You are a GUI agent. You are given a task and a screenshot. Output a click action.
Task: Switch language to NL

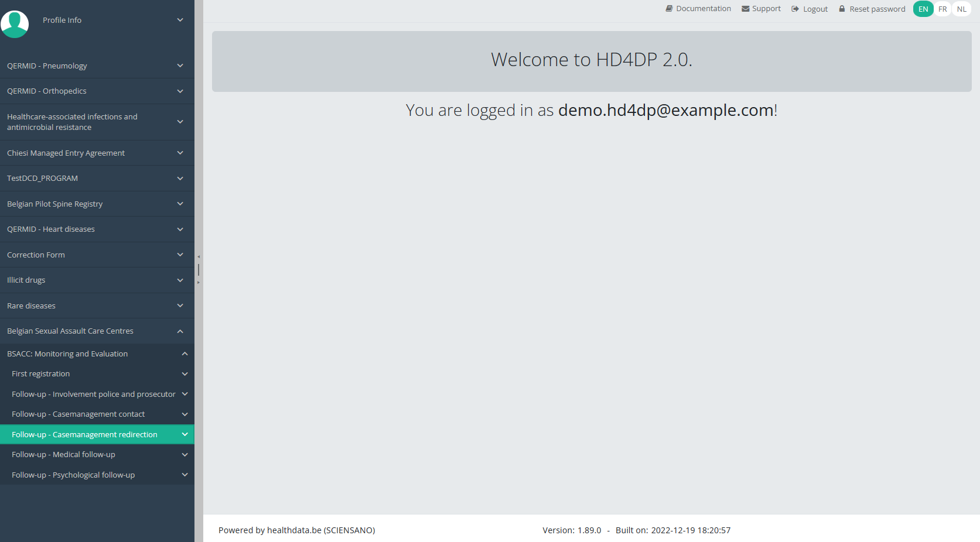click(x=962, y=9)
